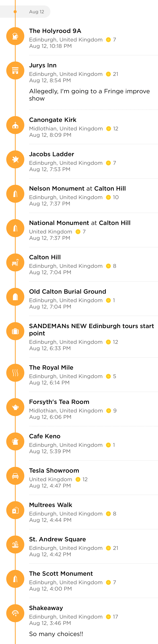Tap the leaf icon for Jacobs Ladder
The width and height of the screenshot is (158, 644).
pos(15,160)
